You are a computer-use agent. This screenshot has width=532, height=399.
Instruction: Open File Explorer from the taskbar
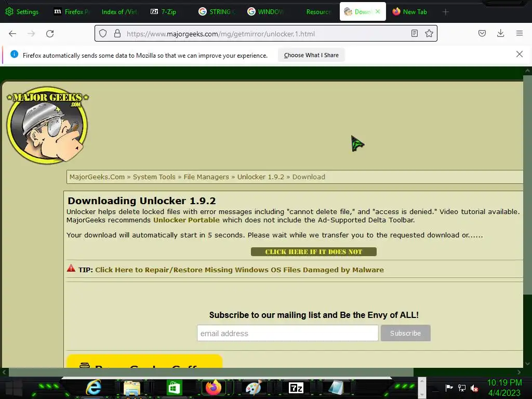[x=132, y=388]
